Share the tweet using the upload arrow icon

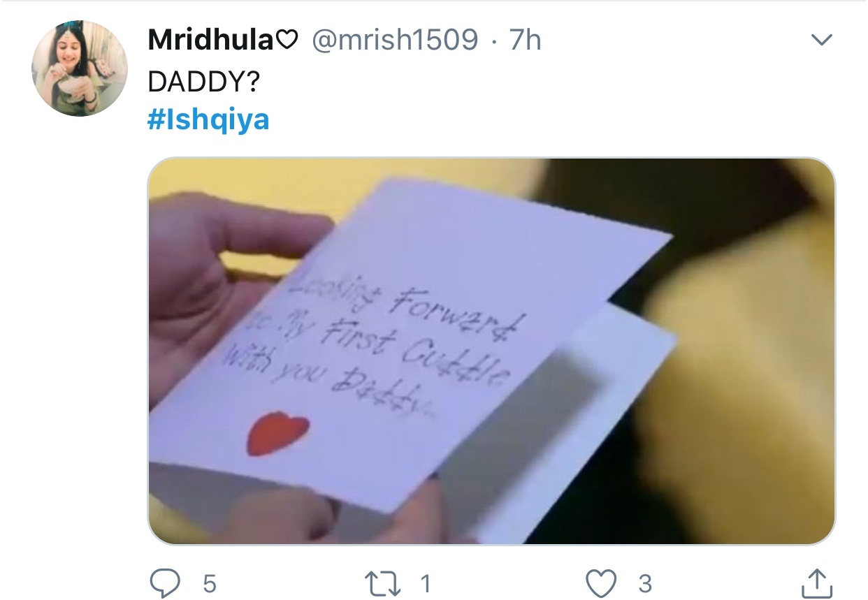point(815,581)
